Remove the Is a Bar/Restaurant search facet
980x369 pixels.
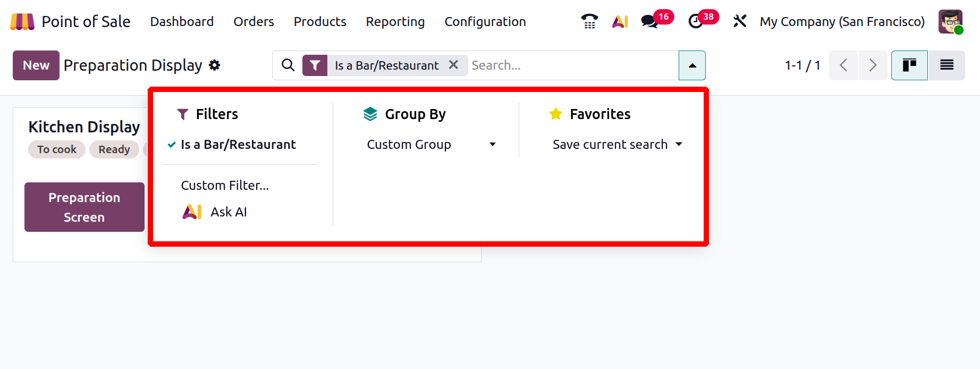click(x=453, y=65)
